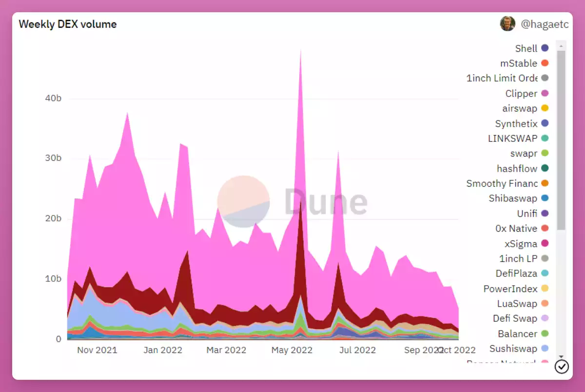
Task: Select the PowerIndex legend entry
Action: (510, 289)
